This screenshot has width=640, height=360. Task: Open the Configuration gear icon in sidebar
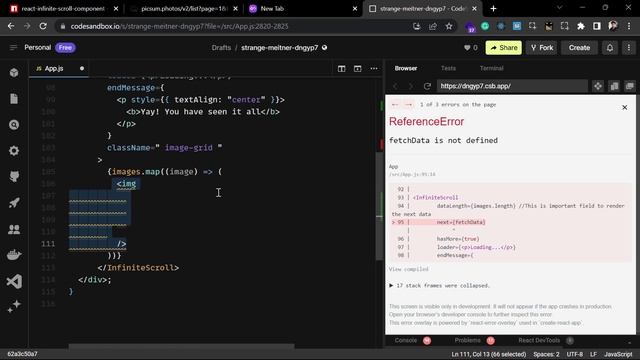(x=14, y=151)
